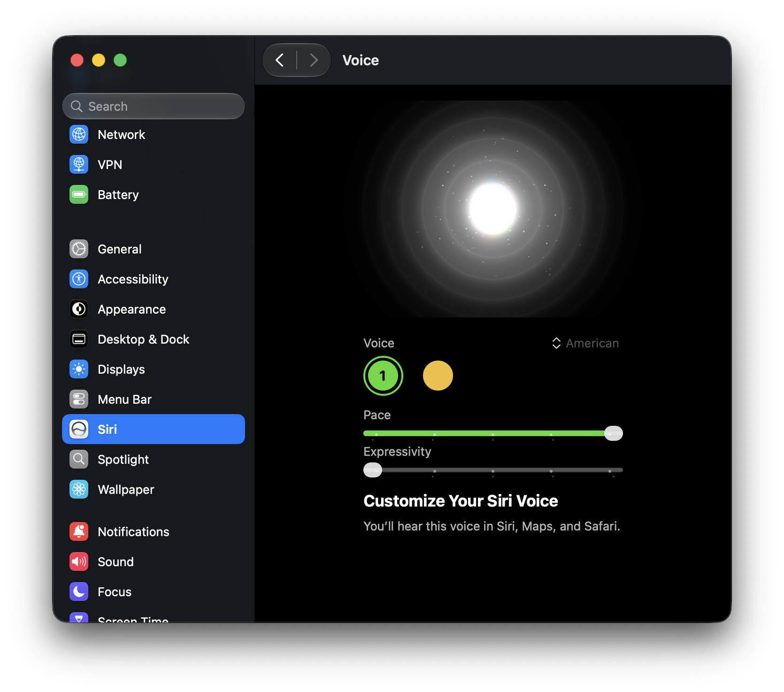Click the Displays sun icon

(79, 369)
